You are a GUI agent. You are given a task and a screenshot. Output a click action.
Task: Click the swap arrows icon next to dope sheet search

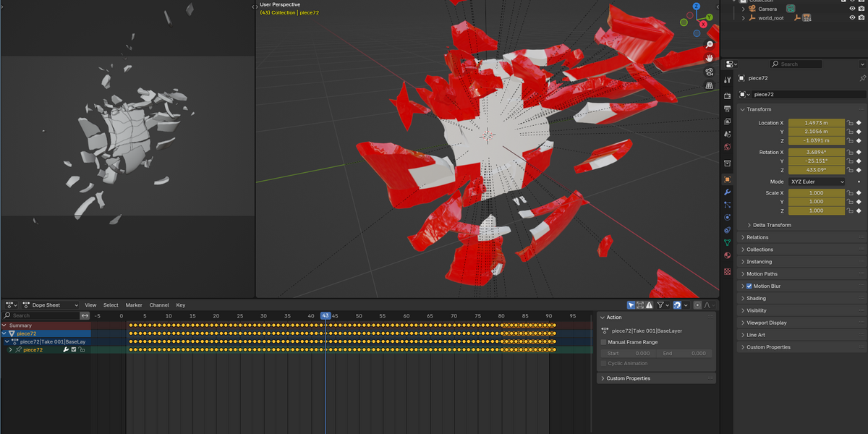point(85,315)
